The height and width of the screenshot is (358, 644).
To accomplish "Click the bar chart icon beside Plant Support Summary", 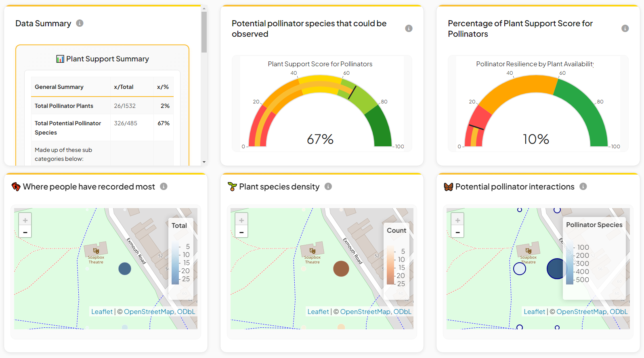I will coord(60,59).
